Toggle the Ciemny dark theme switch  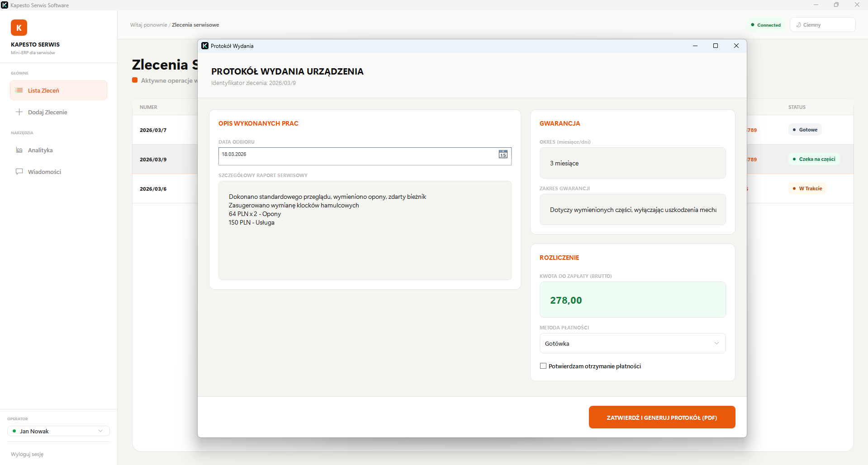822,25
